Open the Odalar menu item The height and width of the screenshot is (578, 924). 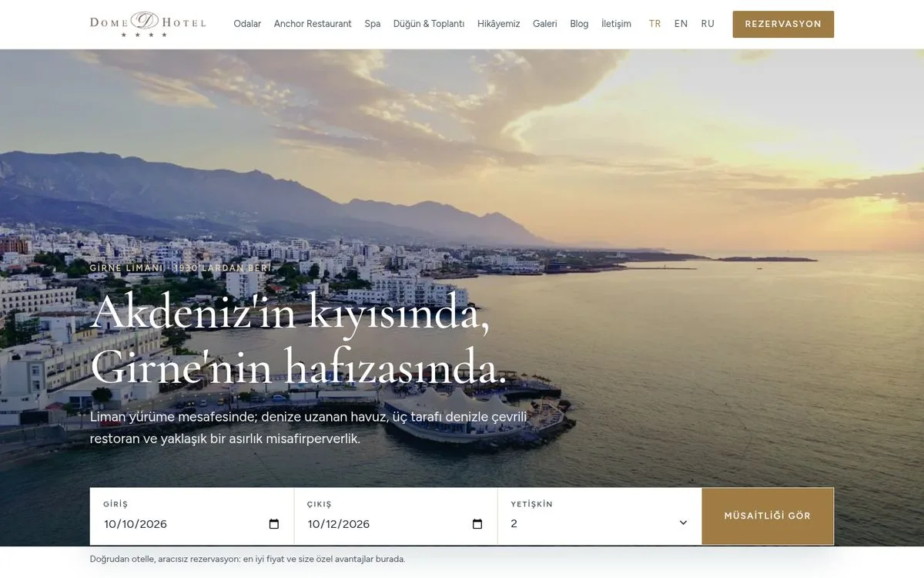point(247,24)
